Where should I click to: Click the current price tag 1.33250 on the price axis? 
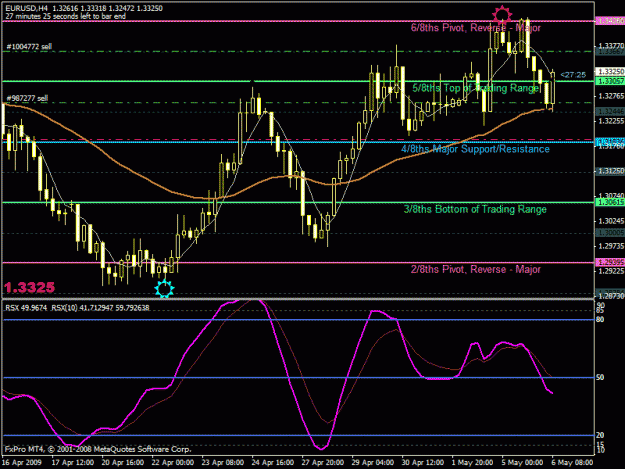click(x=609, y=72)
